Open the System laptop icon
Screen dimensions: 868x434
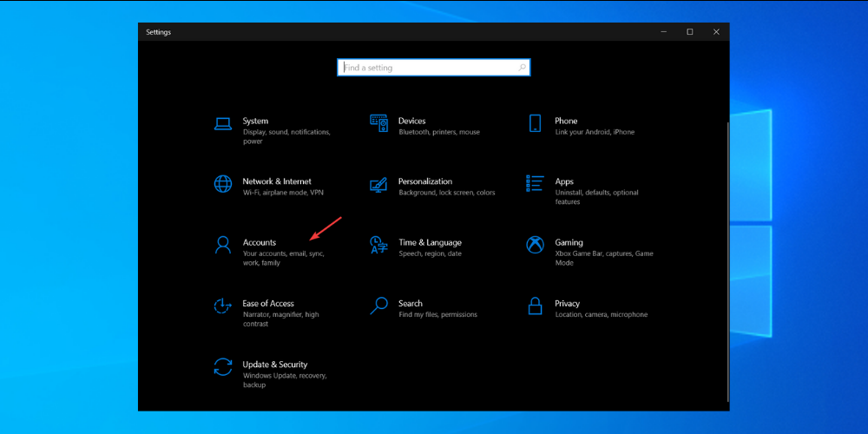222,124
